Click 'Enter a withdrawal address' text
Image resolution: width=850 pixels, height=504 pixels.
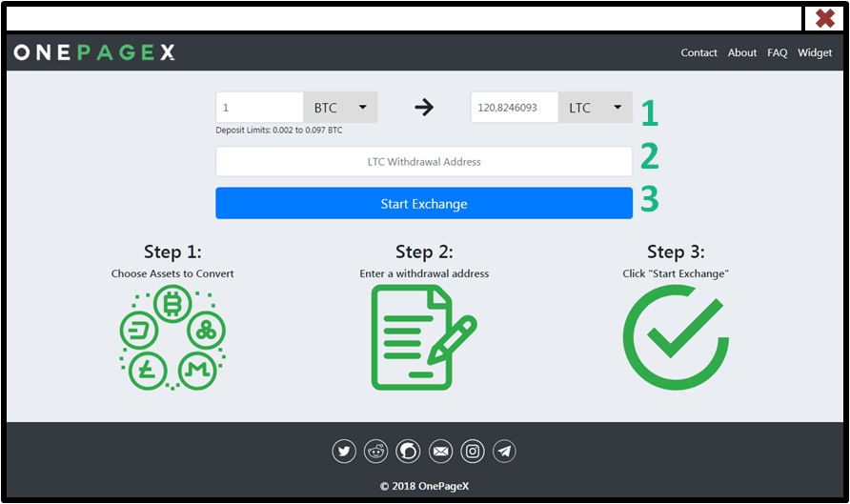pyautogui.click(x=424, y=273)
